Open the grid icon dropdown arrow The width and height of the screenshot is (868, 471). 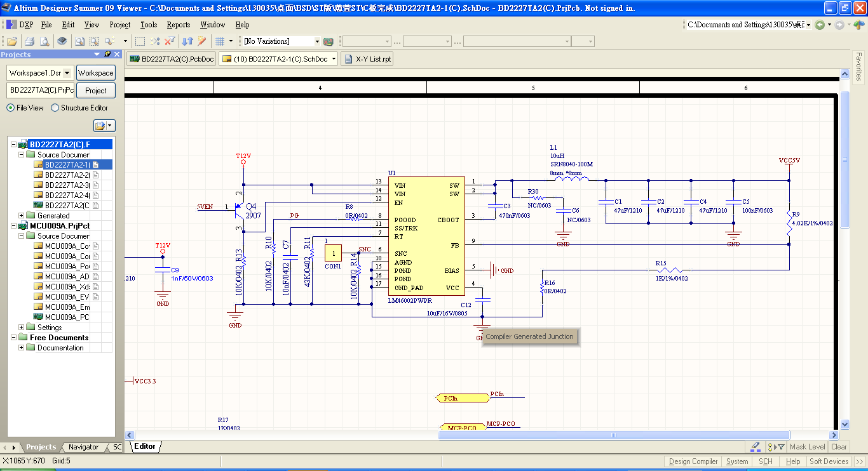pyautogui.click(x=230, y=41)
